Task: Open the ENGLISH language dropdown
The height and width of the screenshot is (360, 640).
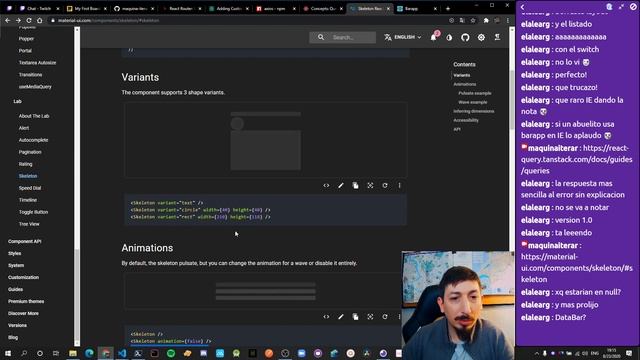Action: click(402, 37)
